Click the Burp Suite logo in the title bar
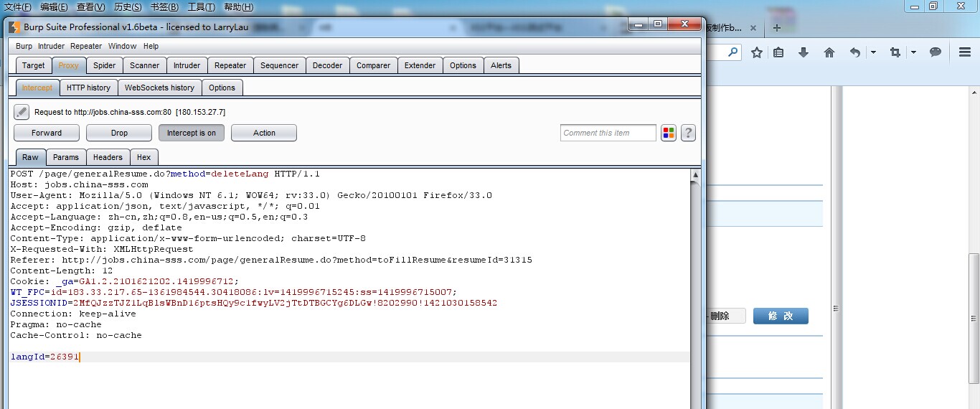Viewport: 980px width, 409px height. coord(14,27)
